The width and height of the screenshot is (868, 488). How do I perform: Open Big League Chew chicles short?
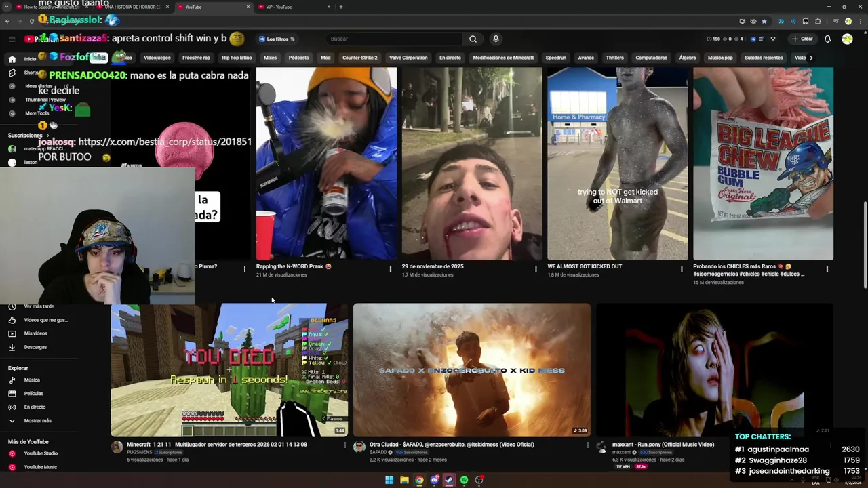tap(763, 163)
